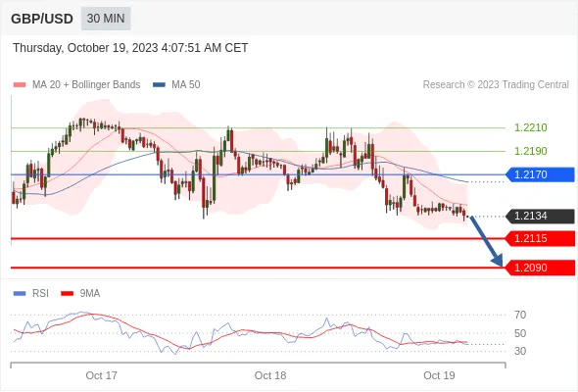Click the red 1.2115 support price tag
The width and height of the screenshot is (578, 392).
(541, 238)
